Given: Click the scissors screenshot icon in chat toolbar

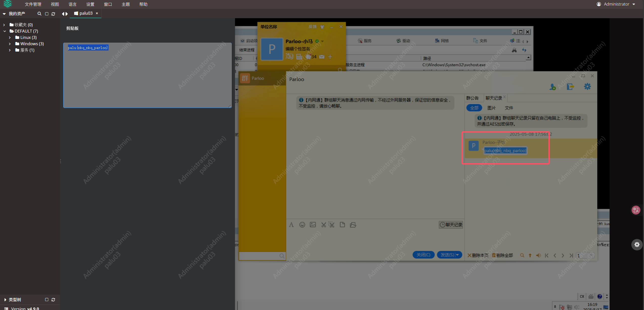Looking at the screenshot, I should click(x=324, y=225).
